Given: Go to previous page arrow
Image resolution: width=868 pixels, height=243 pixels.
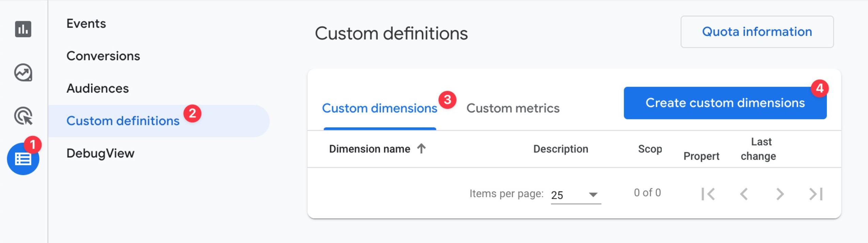Looking at the screenshot, I should (x=744, y=194).
